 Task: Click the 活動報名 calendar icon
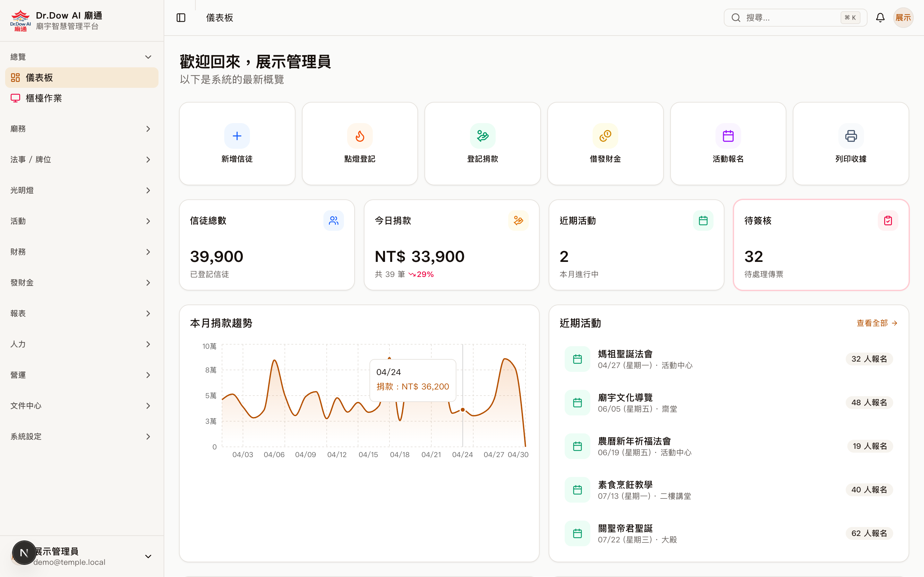(x=728, y=136)
